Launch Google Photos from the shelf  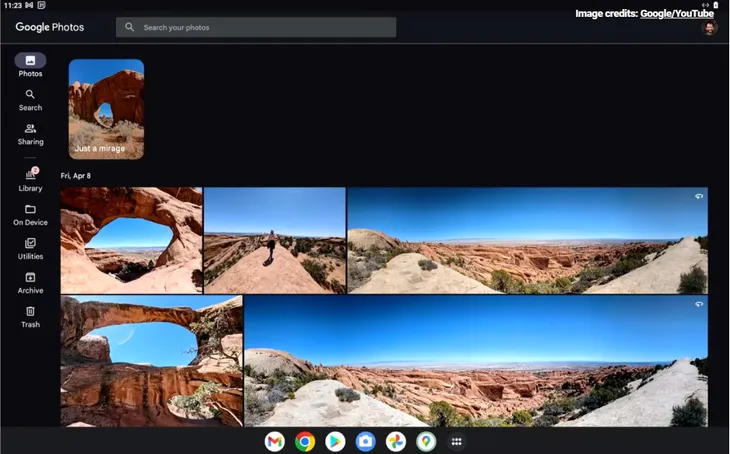[x=396, y=441]
